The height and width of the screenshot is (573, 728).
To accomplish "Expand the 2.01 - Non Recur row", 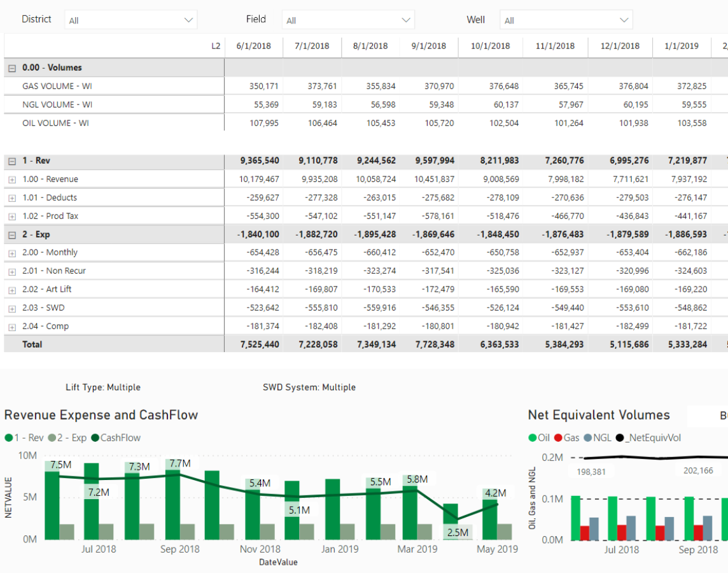I will tap(12, 272).
